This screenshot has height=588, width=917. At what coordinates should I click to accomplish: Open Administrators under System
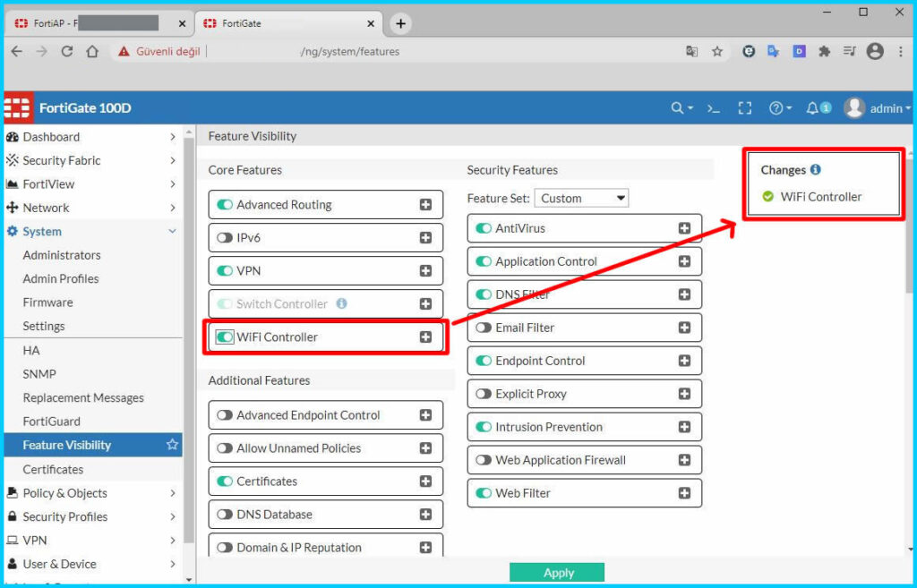point(62,255)
